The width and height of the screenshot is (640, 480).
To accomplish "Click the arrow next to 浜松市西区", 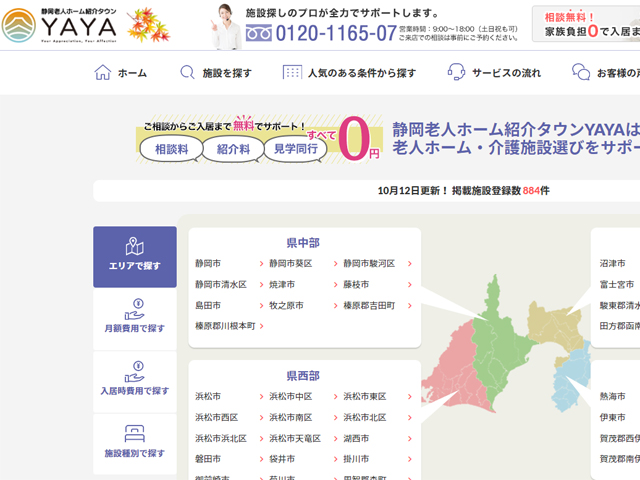I will coord(262,418).
